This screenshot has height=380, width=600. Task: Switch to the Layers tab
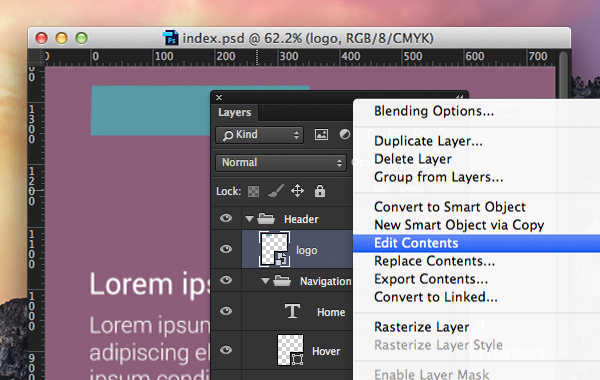(x=234, y=112)
